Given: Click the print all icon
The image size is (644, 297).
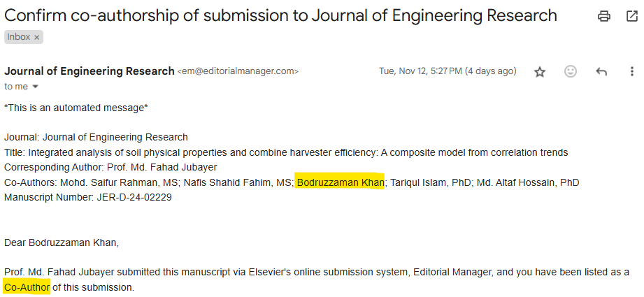Looking at the screenshot, I should pos(603,16).
